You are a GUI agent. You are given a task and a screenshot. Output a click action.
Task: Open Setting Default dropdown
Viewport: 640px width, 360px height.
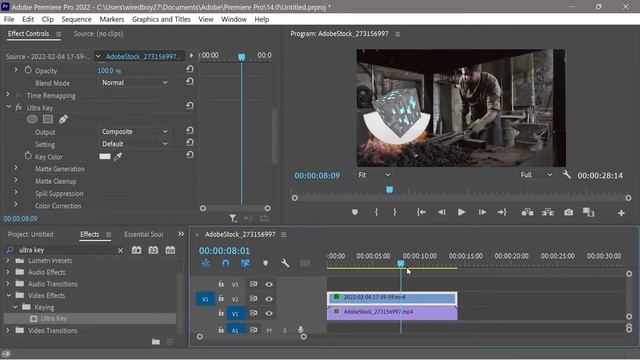pyautogui.click(x=134, y=144)
